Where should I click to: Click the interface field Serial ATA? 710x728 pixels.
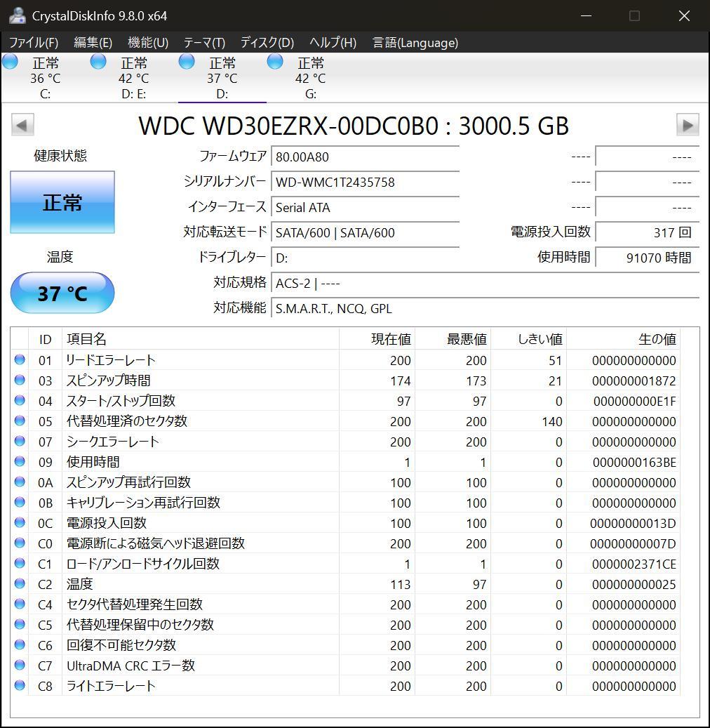(366, 207)
